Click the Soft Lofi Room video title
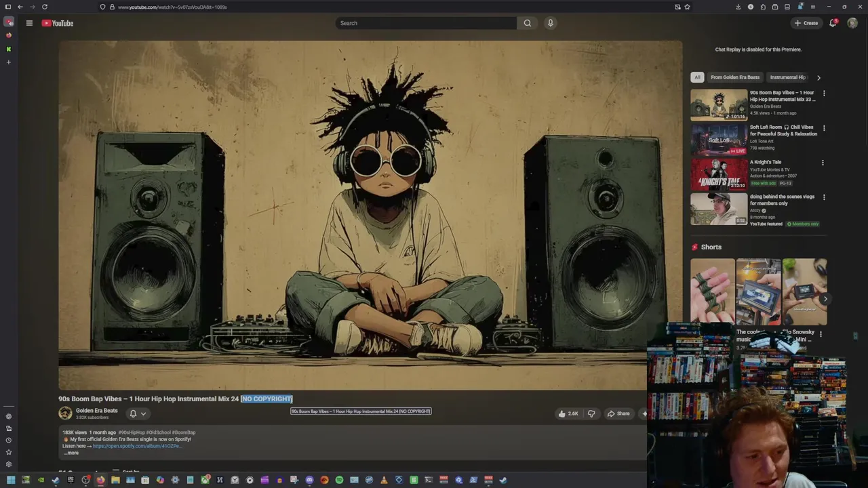Viewport: 868px width, 488px height. pyautogui.click(x=783, y=130)
